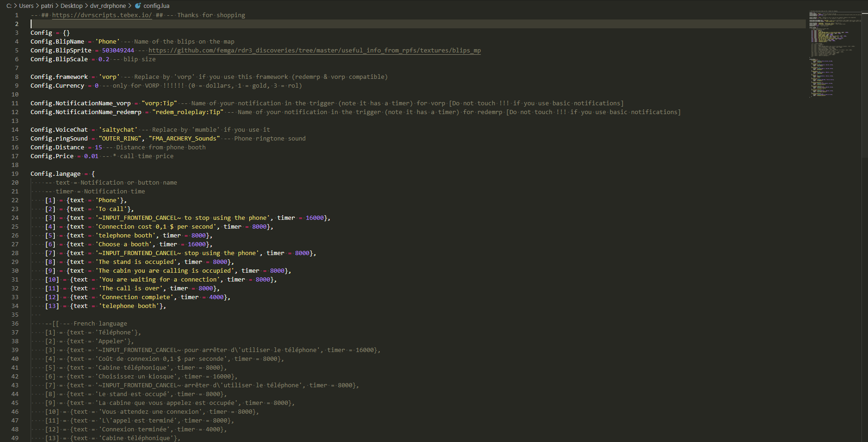Select the Users breadcrumb segment
868x442 pixels.
click(26, 6)
